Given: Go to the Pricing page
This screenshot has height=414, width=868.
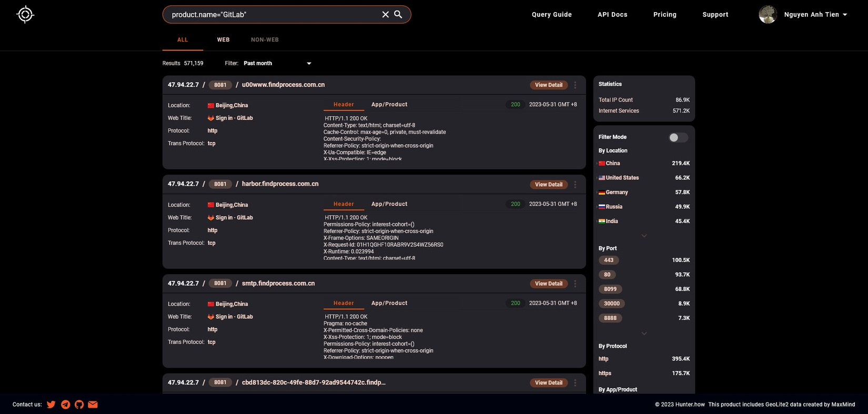Looking at the screenshot, I should coord(665,15).
